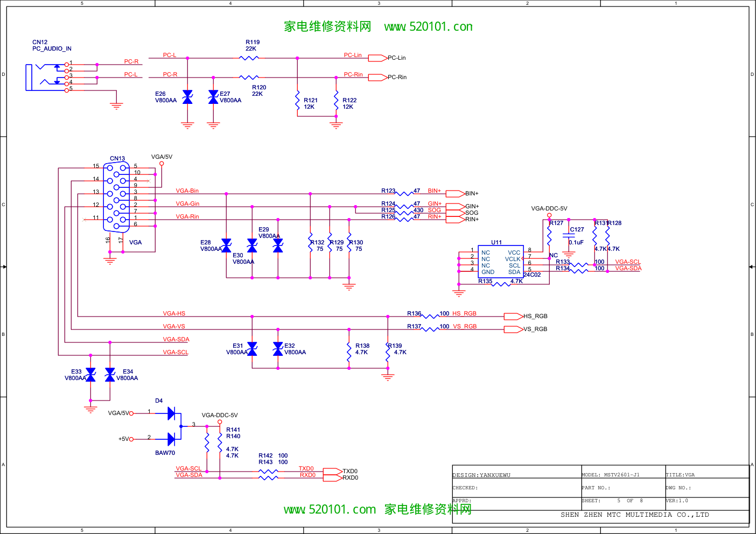Select the CN13 VGA connector symbol
The height and width of the screenshot is (534, 756).
pyautogui.click(x=116, y=197)
